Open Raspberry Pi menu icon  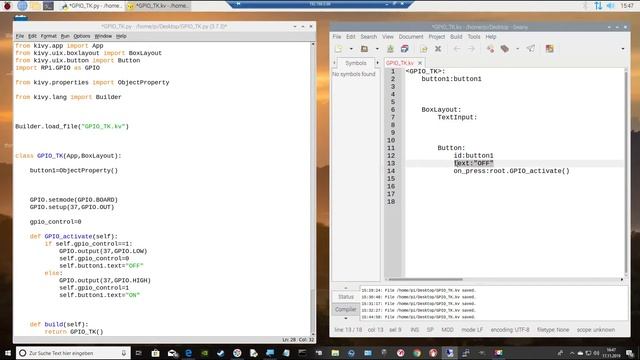[x=7, y=6]
